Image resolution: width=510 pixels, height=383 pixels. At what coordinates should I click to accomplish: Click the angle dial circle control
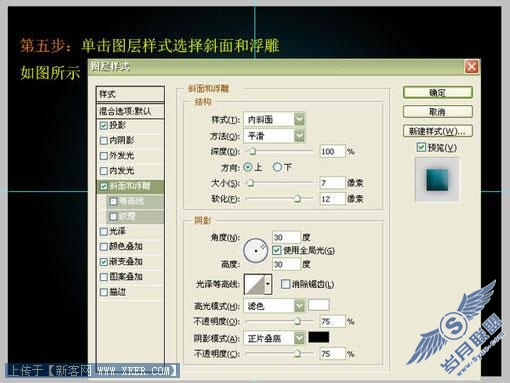pyautogui.click(x=255, y=251)
